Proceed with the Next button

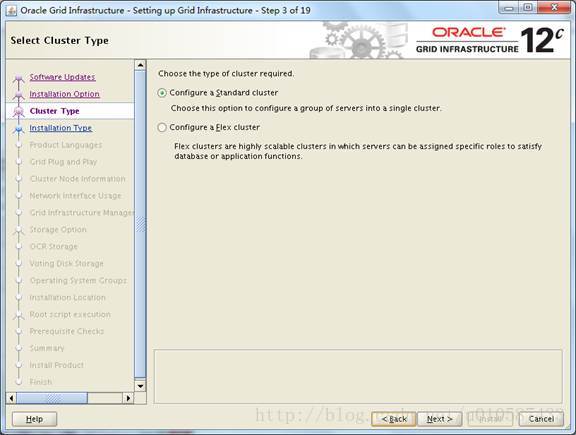[x=439, y=419]
